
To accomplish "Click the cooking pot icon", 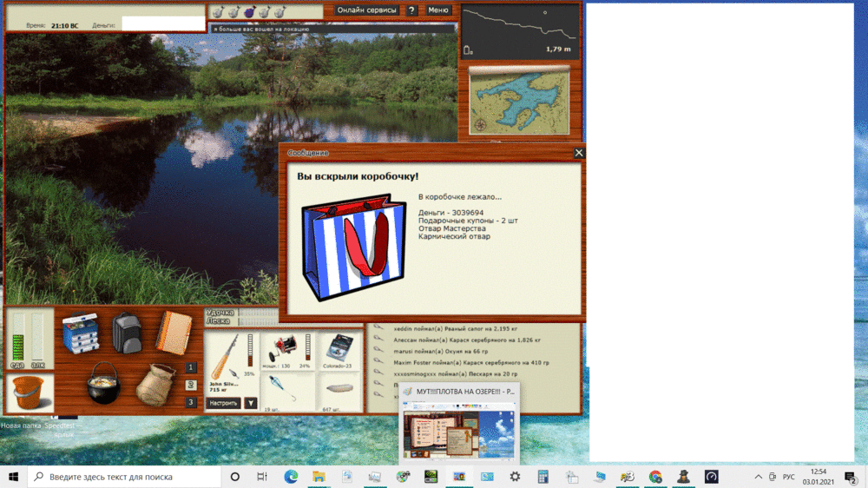I will (103, 383).
